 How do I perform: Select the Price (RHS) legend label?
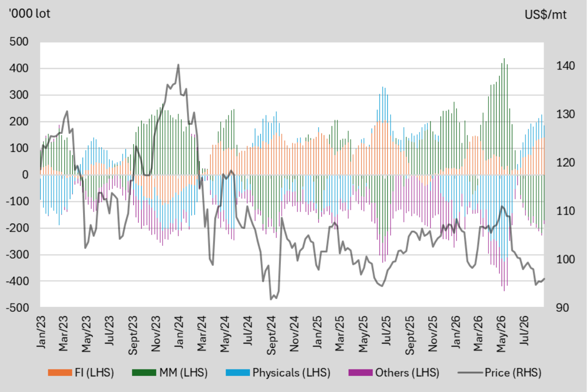[513, 373]
